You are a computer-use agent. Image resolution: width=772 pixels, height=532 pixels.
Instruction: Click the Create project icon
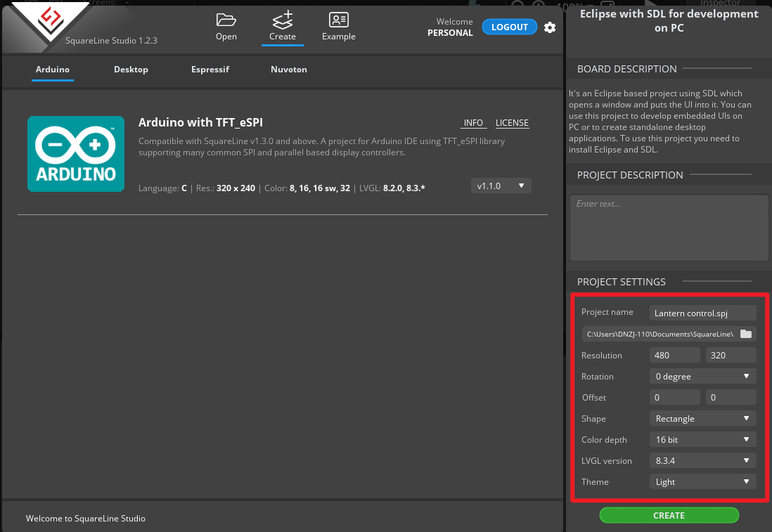tap(283, 20)
